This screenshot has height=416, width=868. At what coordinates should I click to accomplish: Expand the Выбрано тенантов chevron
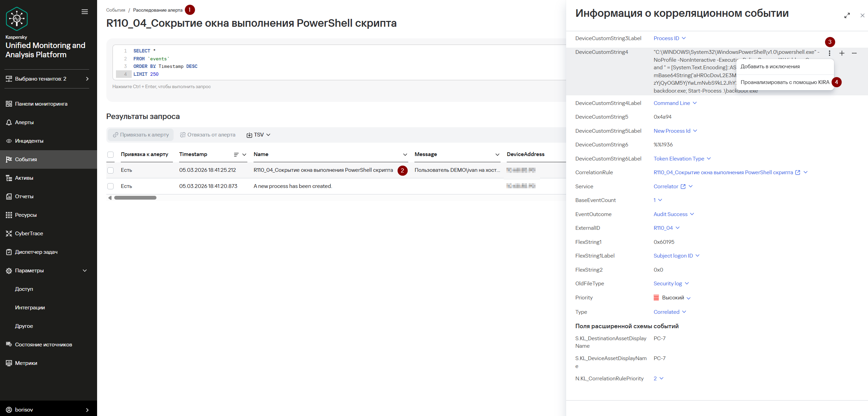pos(87,79)
